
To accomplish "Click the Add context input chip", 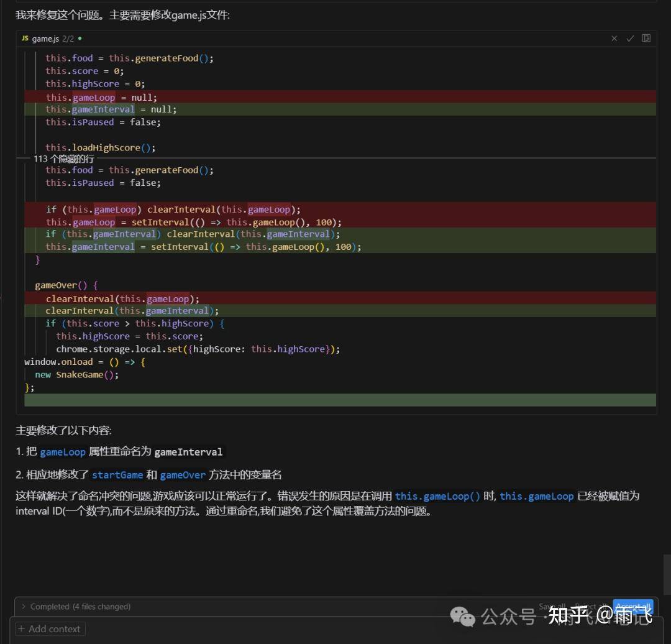I will click(x=50, y=629).
